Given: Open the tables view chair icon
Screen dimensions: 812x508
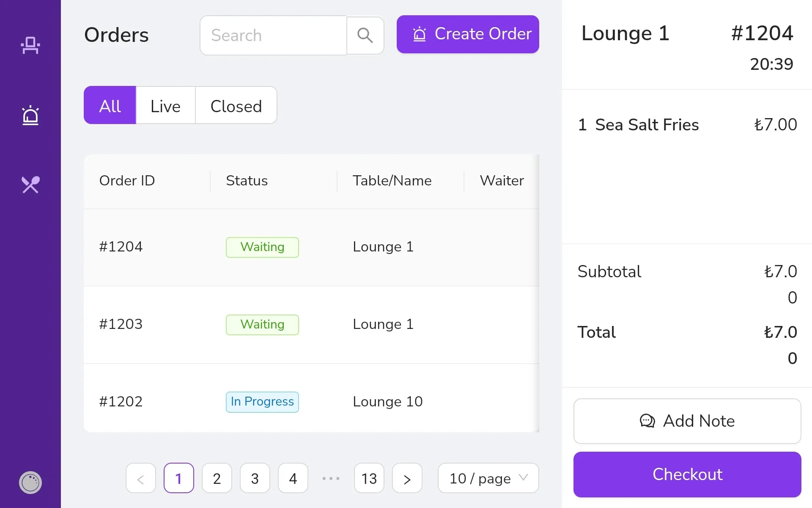Looking at the screenshot, I should coord(30,45).
